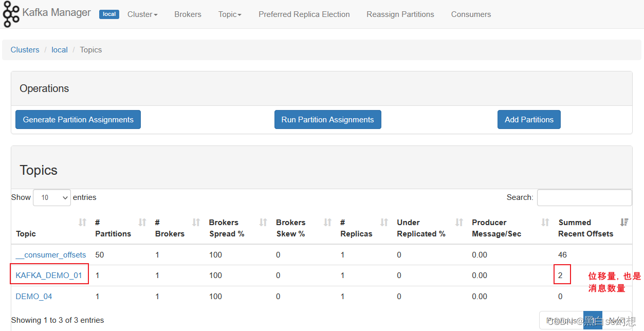Focus the topics Search field
Screen dimensions: 644x331
click(584, 197)
